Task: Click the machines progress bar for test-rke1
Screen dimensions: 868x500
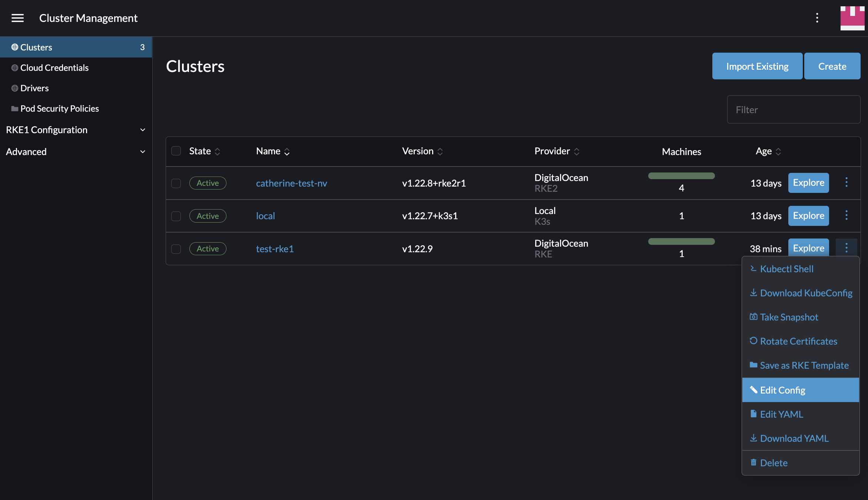Action: (x=681, y=241)
